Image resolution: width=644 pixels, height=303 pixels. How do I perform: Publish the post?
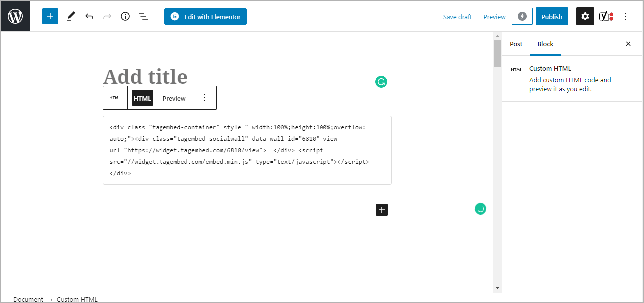click(x=552, y=16)
